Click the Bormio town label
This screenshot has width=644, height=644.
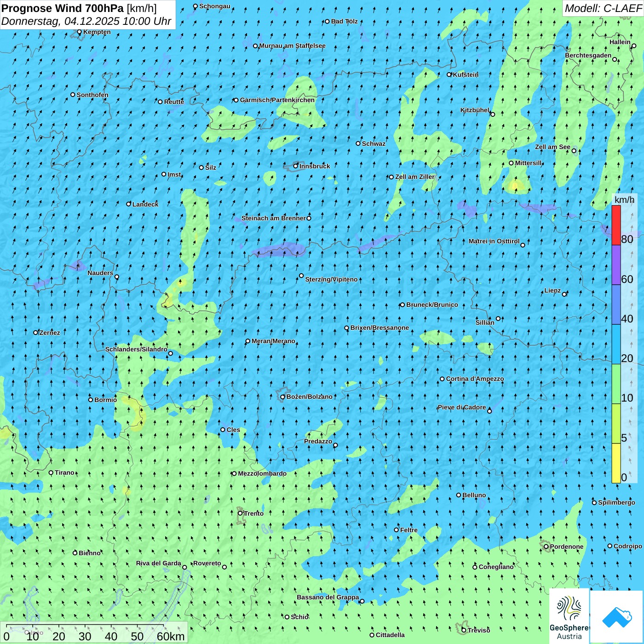click(105, 400)
